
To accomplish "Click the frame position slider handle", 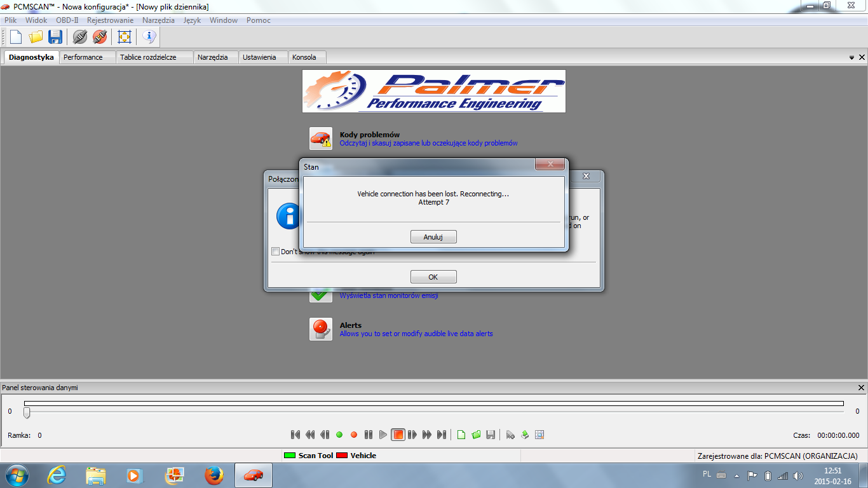I will click(27, 412).
